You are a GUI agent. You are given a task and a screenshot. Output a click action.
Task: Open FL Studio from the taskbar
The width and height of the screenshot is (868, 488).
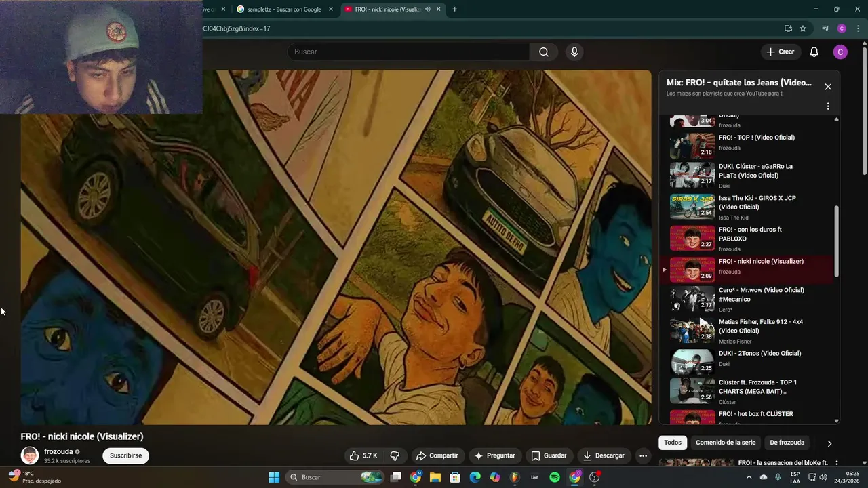click(x=515, y=477)
